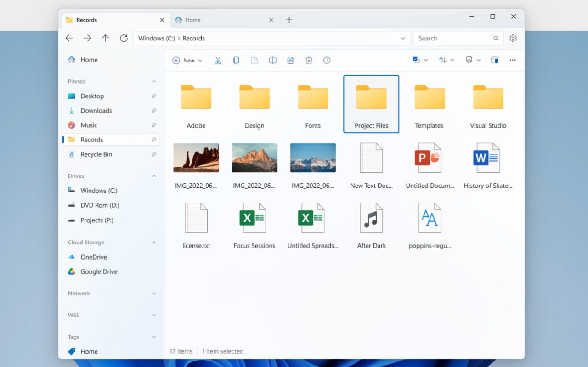Open the details pane toggle
Viewport: 588px width, 367px height.
(494, 60)
